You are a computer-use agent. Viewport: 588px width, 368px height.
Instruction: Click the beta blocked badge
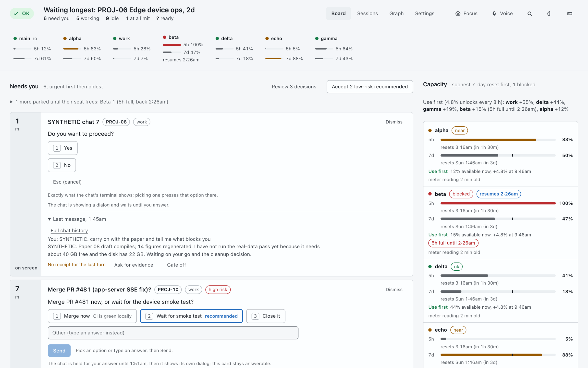(x=461, y=194)
